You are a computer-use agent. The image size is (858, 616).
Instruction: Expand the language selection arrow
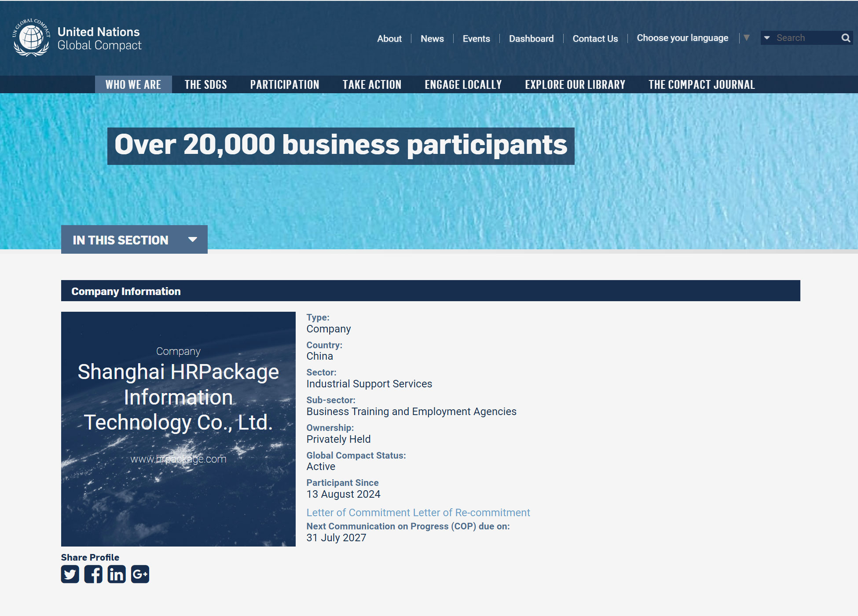tap(747, 38)
